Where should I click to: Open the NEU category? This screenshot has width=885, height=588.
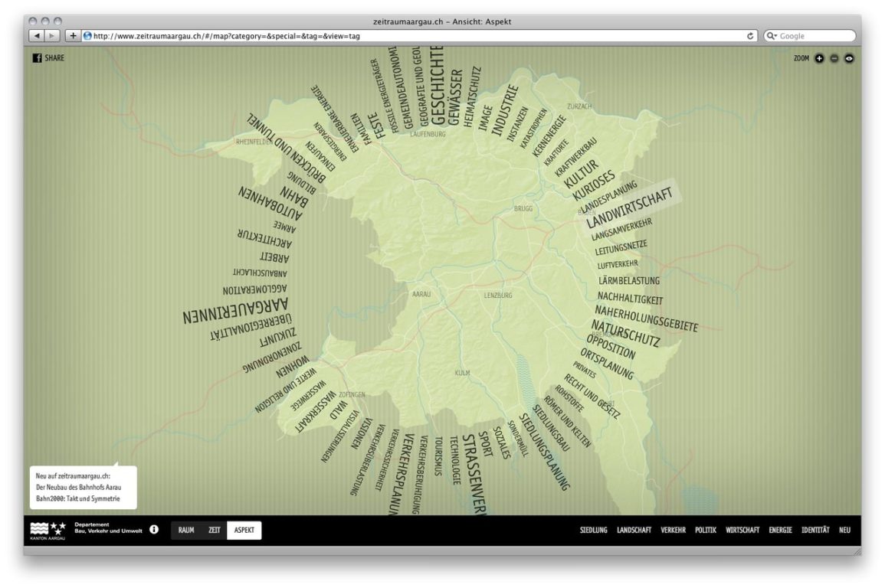(x=844, y=530)
